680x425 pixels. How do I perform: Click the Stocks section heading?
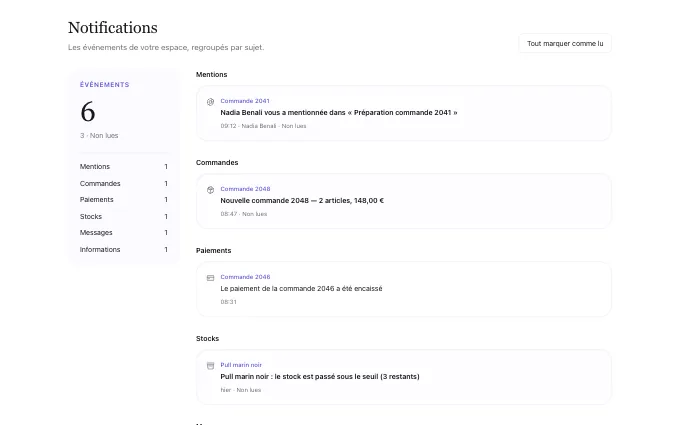tap(207, 339)
